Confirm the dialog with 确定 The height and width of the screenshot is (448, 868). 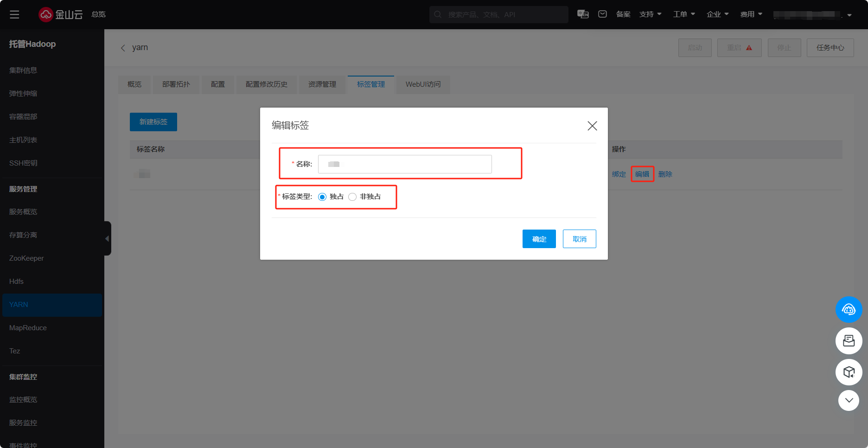pyautogui.click(x=539, y=239)
